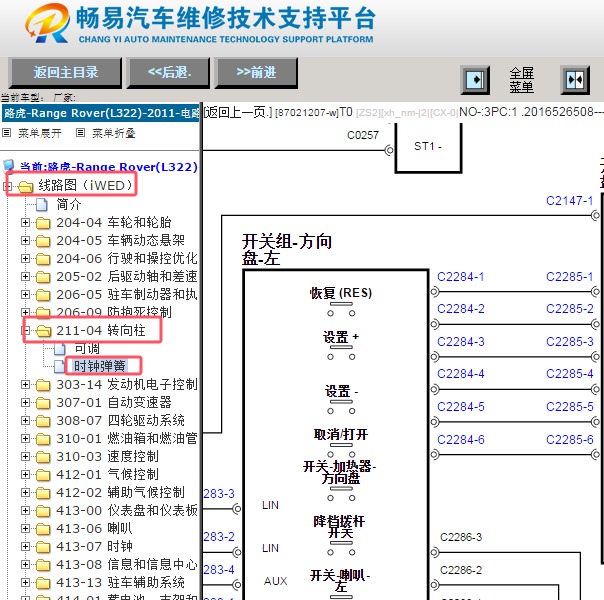This screenshot has height=600, width=604.
Task: Click the 返回主目录 button
Action: coord(65,72)
